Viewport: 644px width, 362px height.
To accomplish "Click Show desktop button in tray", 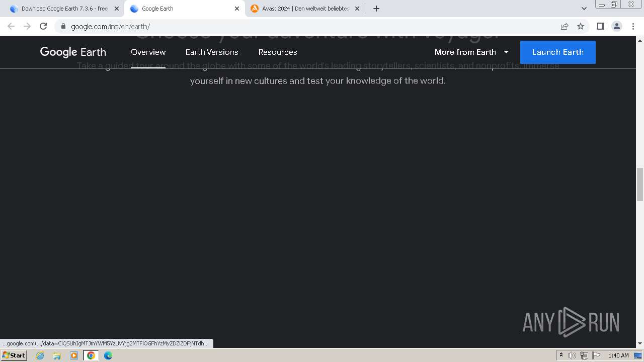I will click(638, 355).
